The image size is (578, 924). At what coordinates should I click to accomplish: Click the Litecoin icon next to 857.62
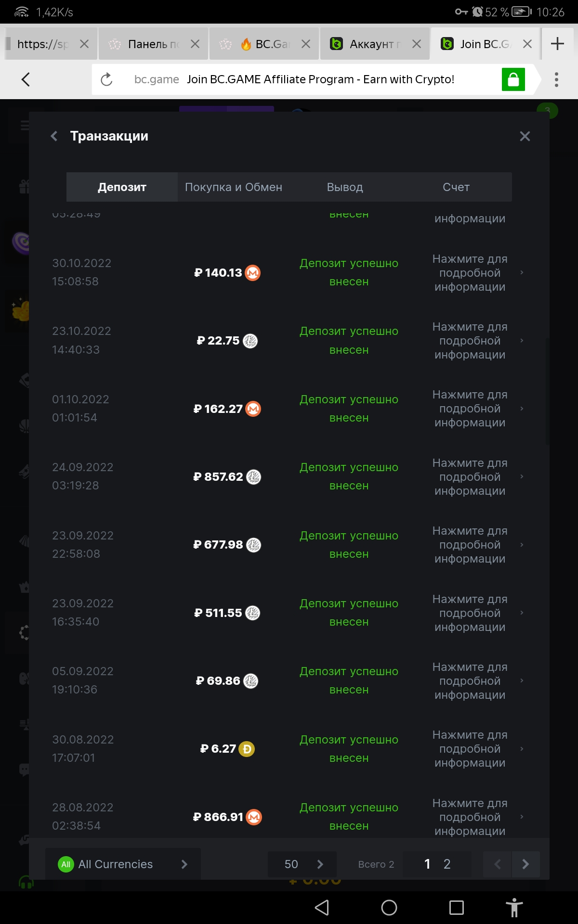point(253,477)
